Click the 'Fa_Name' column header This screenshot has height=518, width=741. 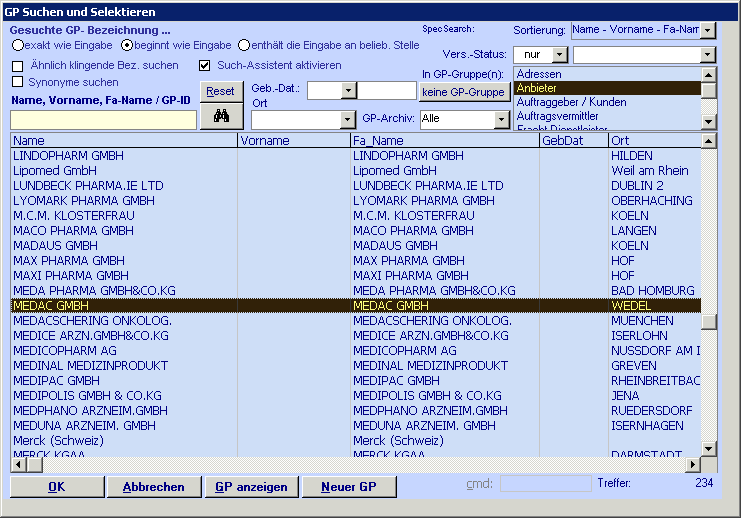pos(445,140)
